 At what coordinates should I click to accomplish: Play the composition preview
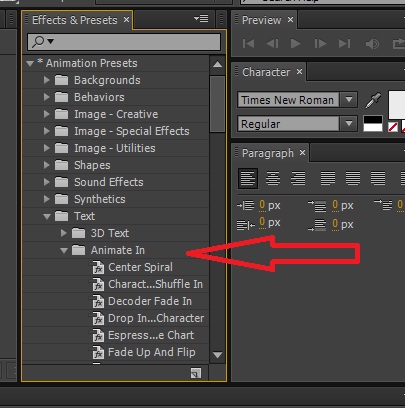[296, 44]
